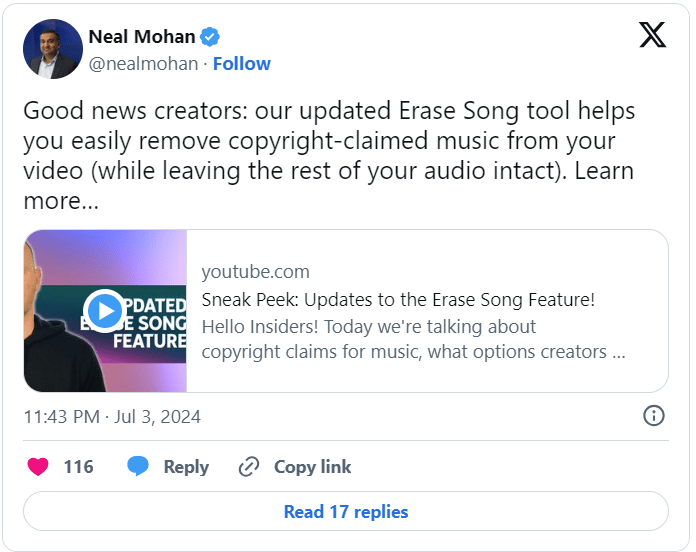Click the X logo icon

point(652,37)
